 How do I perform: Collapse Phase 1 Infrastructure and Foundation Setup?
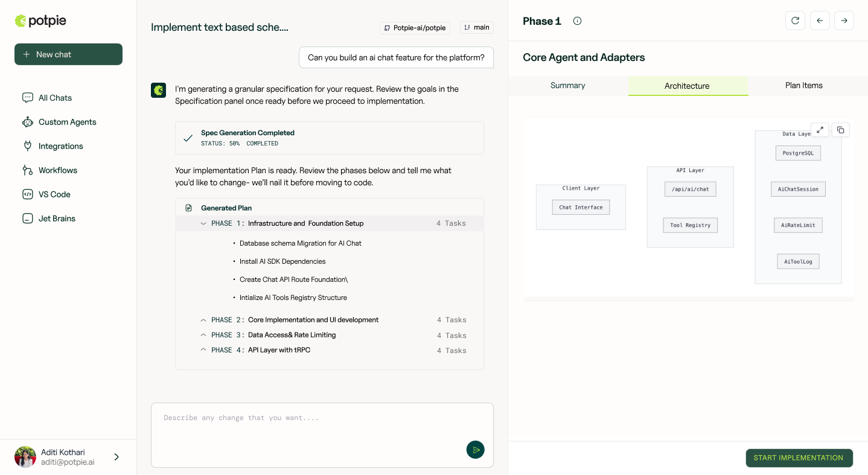[x=203, y=223]
